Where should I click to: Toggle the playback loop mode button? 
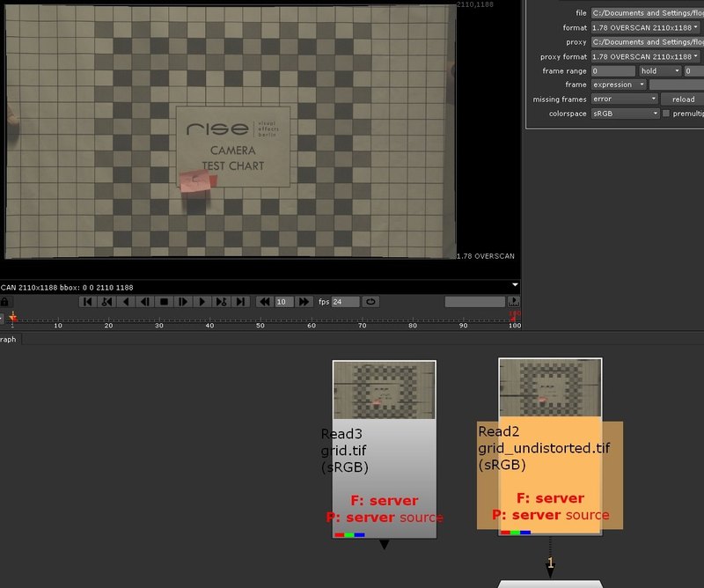point(370,302)
